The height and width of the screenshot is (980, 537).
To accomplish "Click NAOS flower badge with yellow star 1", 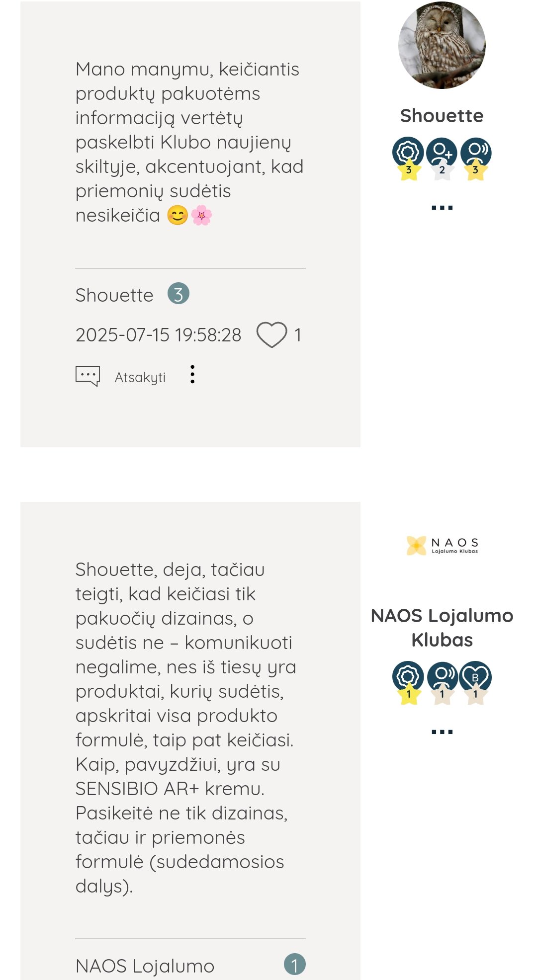I will pos(408,683).
